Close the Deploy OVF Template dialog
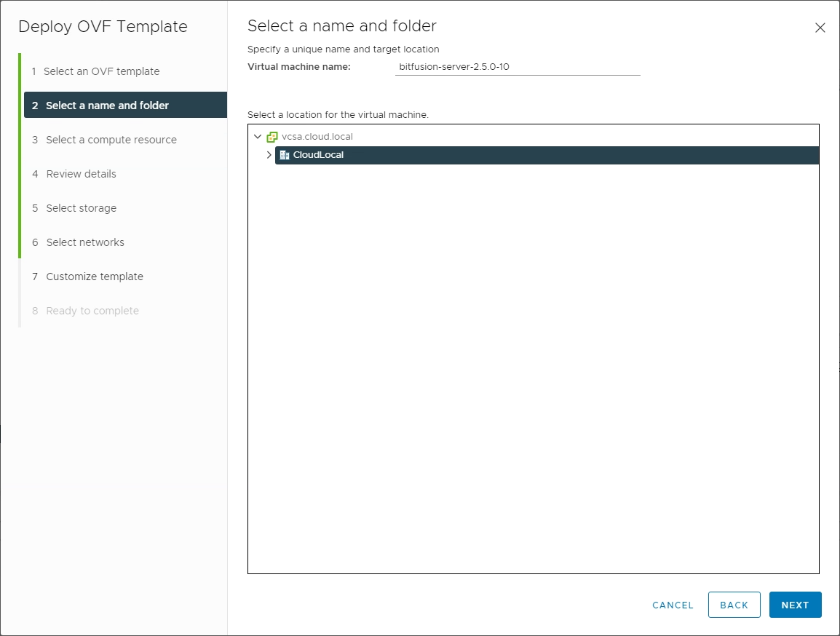This screenshot has height=636, width=840. point(820,28)
